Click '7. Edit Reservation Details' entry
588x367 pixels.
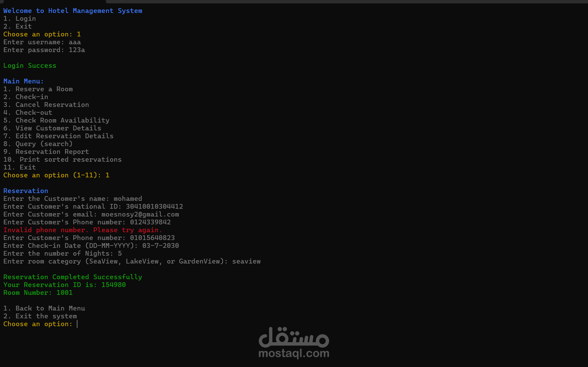click(x=59, y=136)
